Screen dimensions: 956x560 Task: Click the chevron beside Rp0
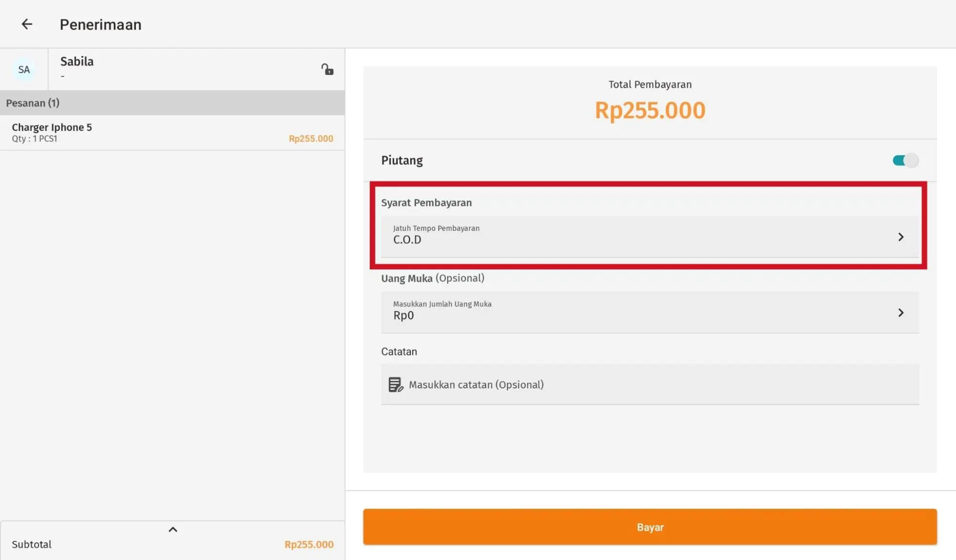click(901, 312)
